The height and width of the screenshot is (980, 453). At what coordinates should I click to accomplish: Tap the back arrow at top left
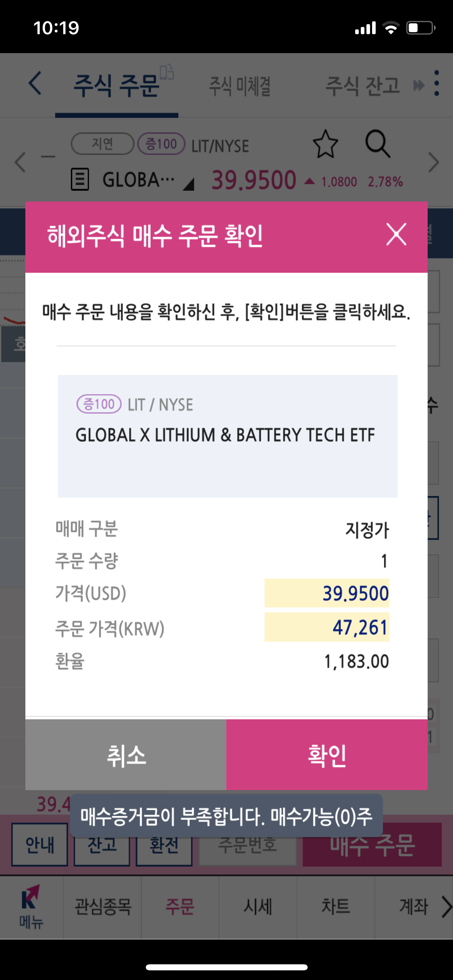click(35, 83)
